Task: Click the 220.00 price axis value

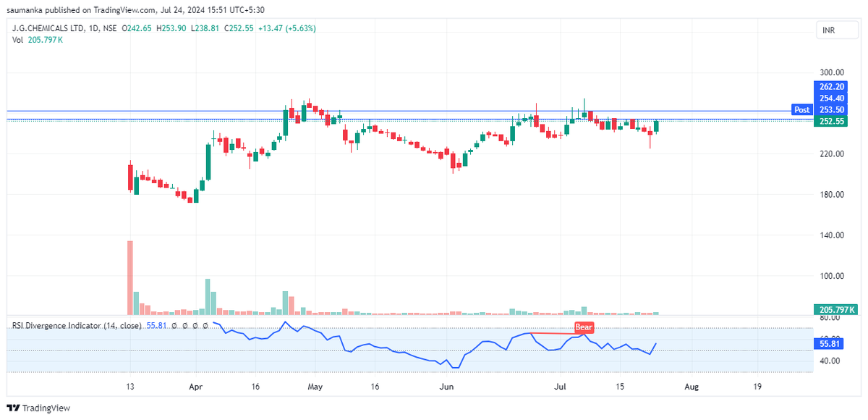Action: [x=833, y=154]
